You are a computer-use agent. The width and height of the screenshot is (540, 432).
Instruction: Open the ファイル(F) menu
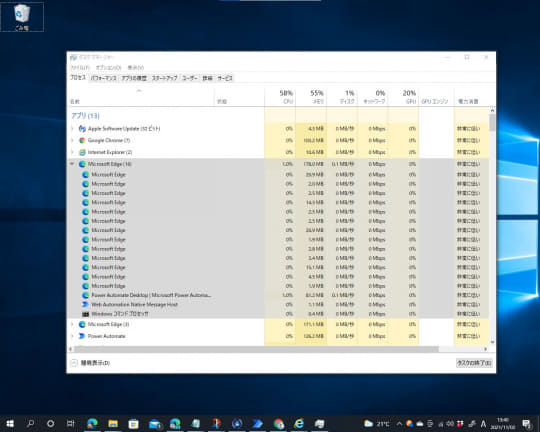[x=80, y=68]
